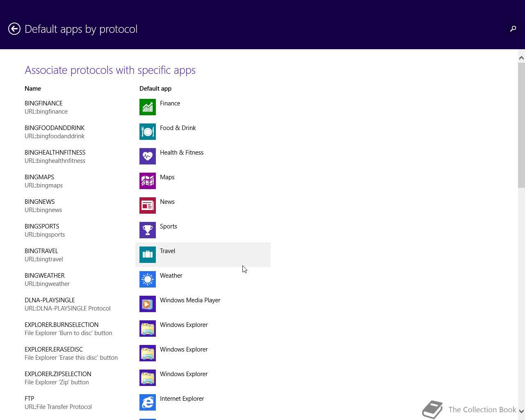Click the BINGSPORTS protocol name

[x=42, y=226]
